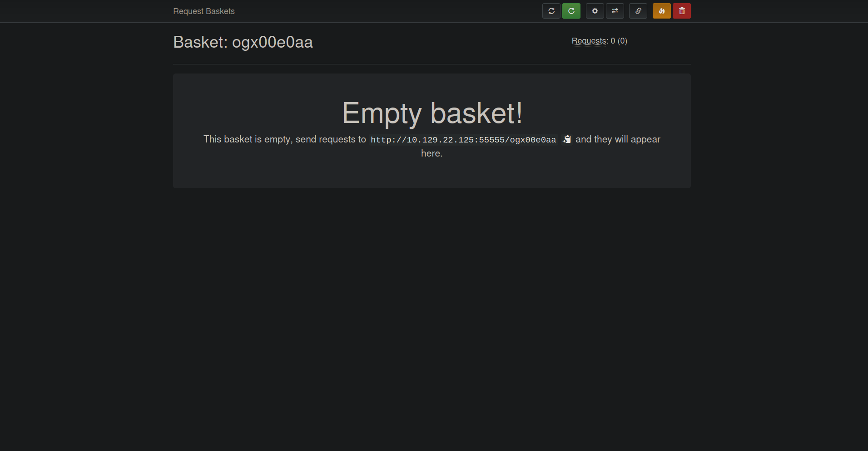Click the divider line under basket title

point(432,64)
